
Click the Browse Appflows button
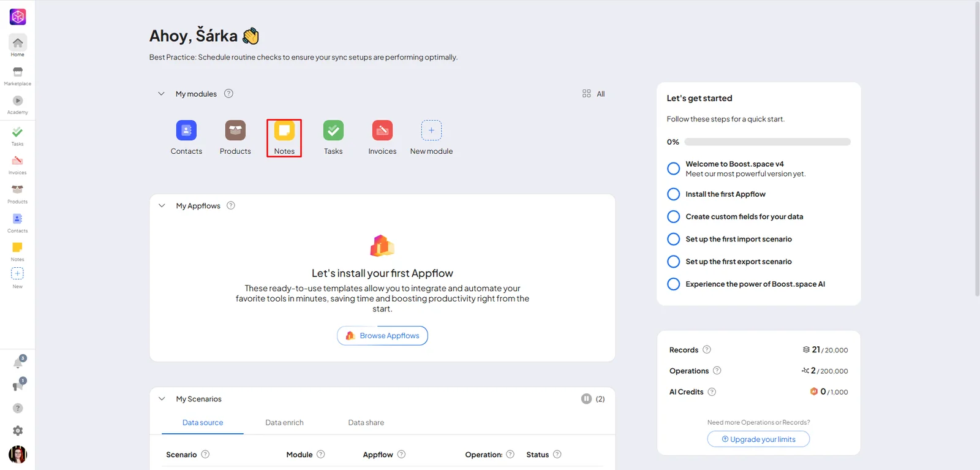382,336
